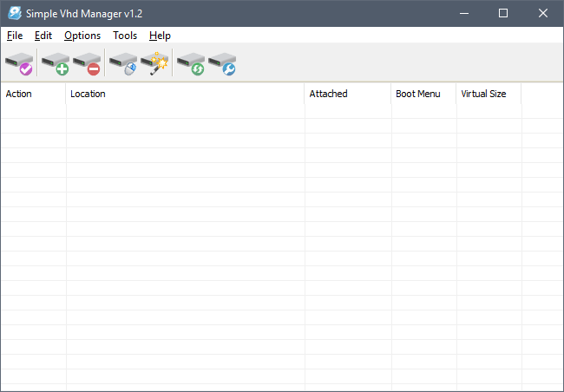Sort by the Virtual Size column header

point(489,94)
